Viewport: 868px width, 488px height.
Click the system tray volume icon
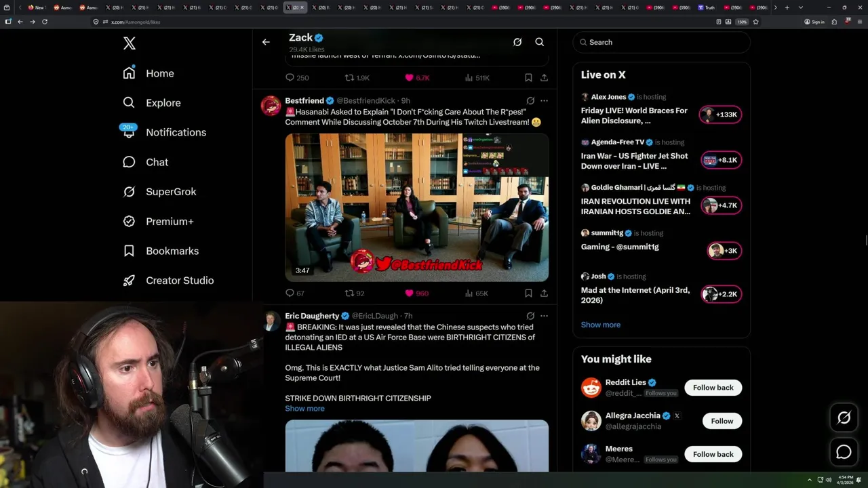[x=829, y=480]
